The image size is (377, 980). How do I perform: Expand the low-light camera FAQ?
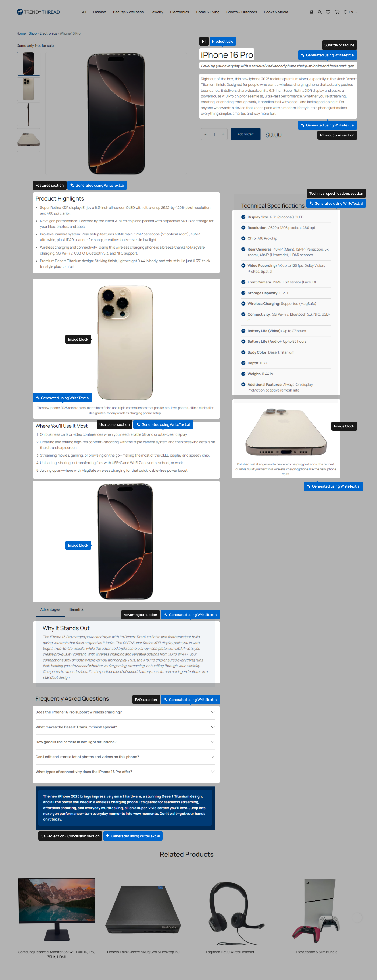pos(125,741)
